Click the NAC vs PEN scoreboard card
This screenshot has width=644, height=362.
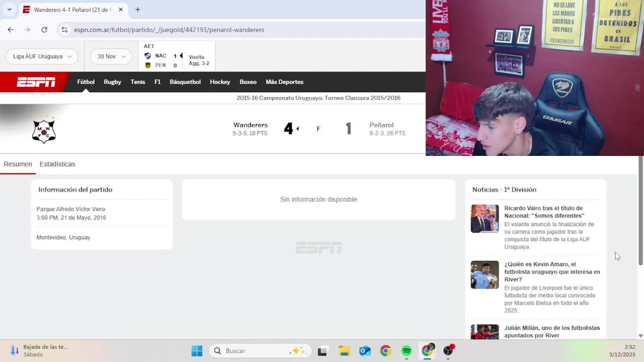click(177, 56)
